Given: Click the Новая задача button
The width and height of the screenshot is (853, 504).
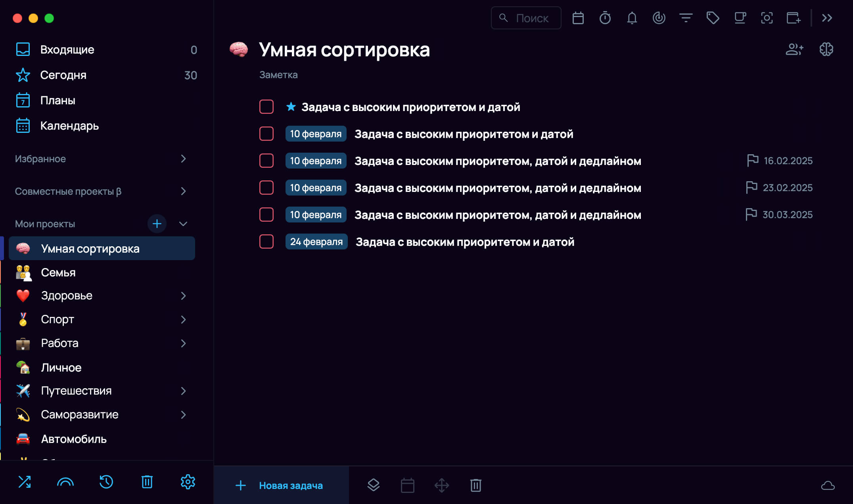Looking at the screenshot, I should [x=282, y=485].
